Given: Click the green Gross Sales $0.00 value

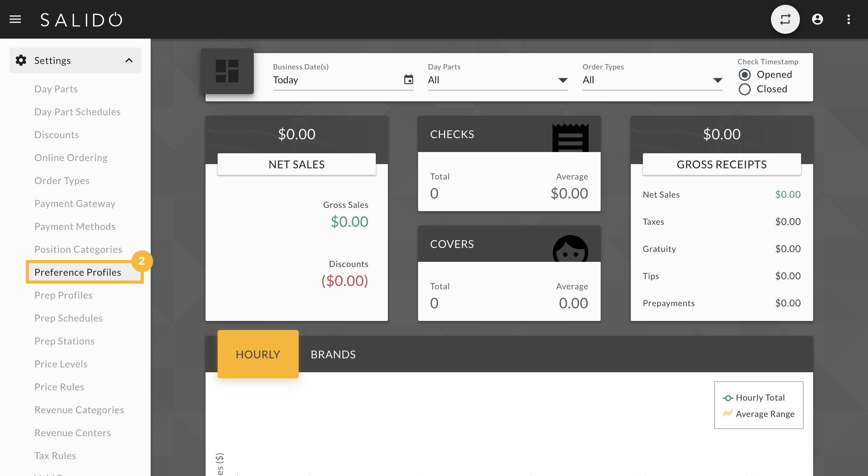Looking at the screenshot, I should (x=349, y=222).
